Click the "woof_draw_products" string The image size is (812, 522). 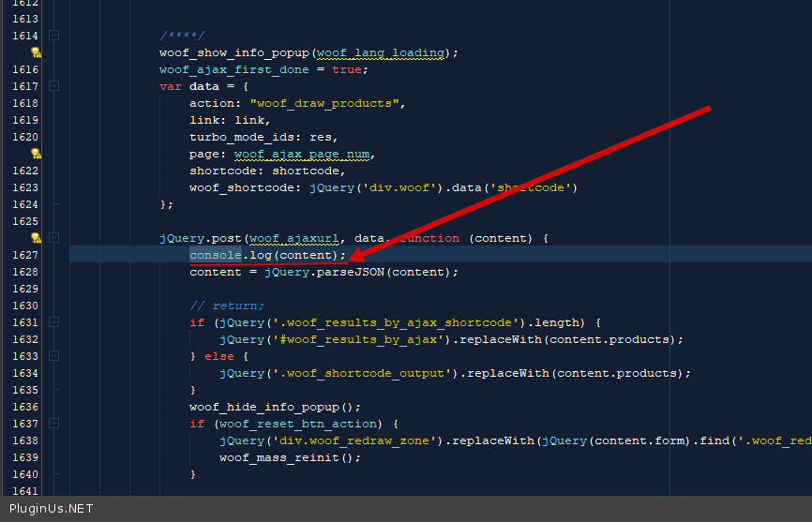324,103
